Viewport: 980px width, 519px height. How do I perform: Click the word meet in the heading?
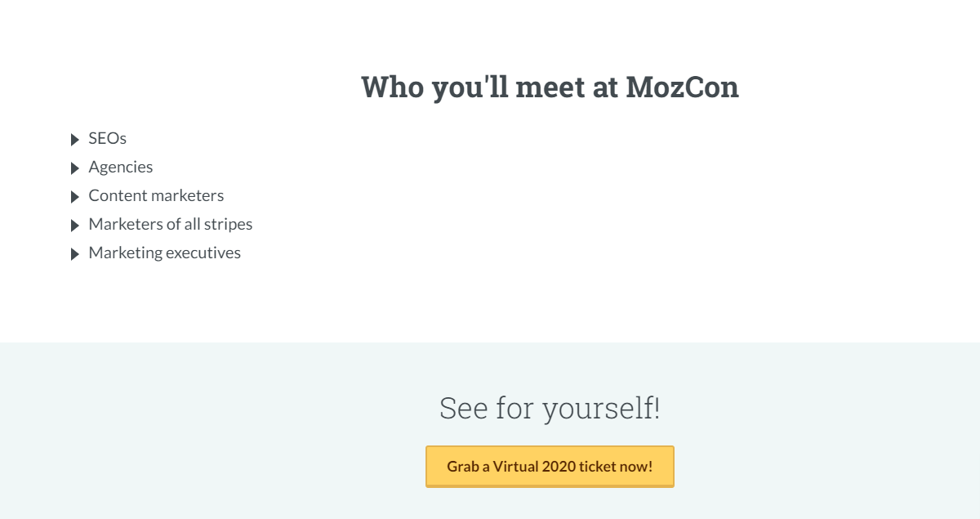(x=550, y=87)
